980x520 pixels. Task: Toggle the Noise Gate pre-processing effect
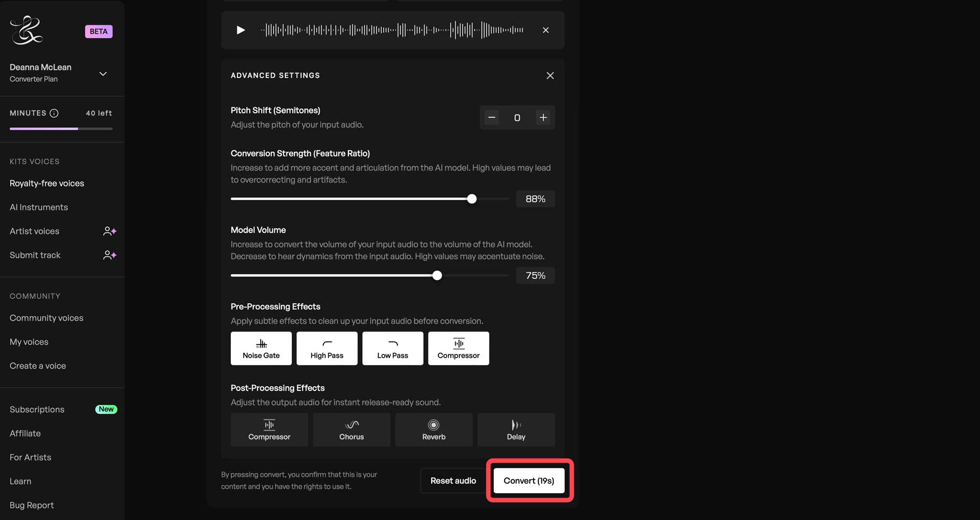tap(261, 348)
